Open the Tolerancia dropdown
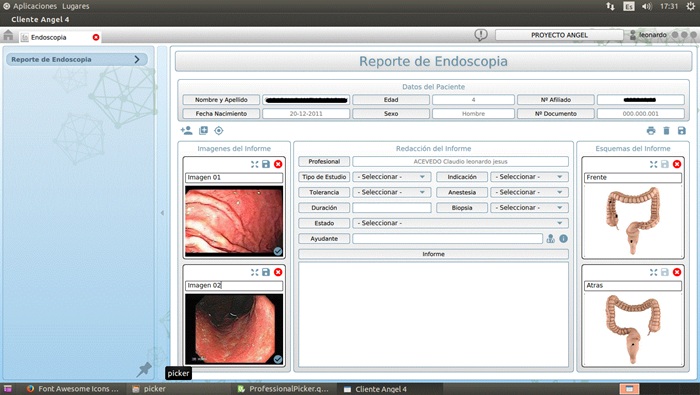 click(392, 192)
